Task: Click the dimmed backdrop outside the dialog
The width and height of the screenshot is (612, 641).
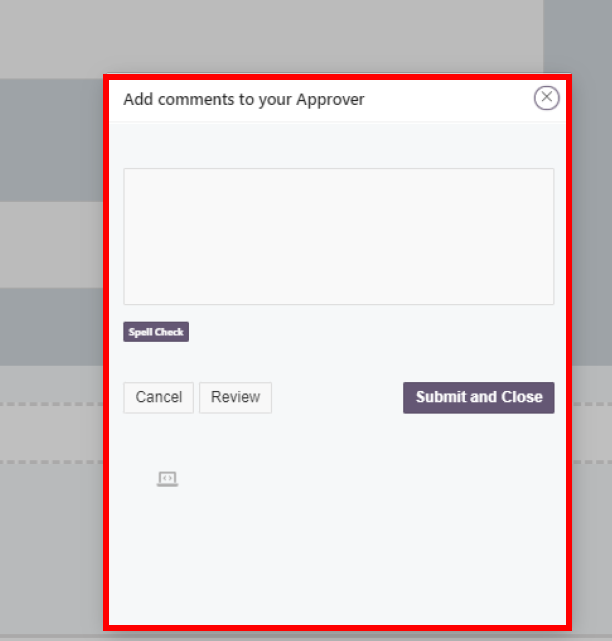Action: [50, 300]
